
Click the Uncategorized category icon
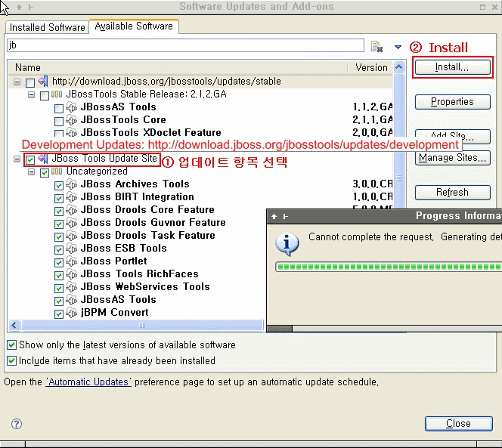(57, 171)
